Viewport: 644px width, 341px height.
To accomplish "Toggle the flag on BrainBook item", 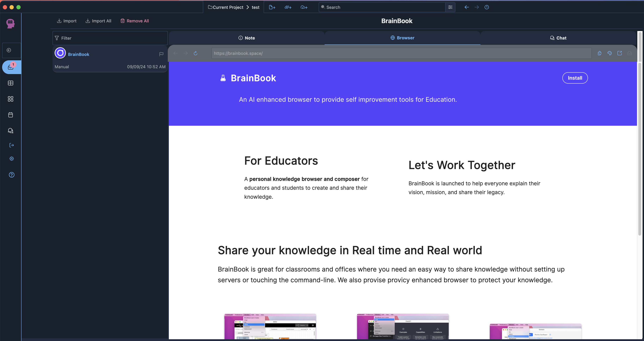I will (161, 54).
